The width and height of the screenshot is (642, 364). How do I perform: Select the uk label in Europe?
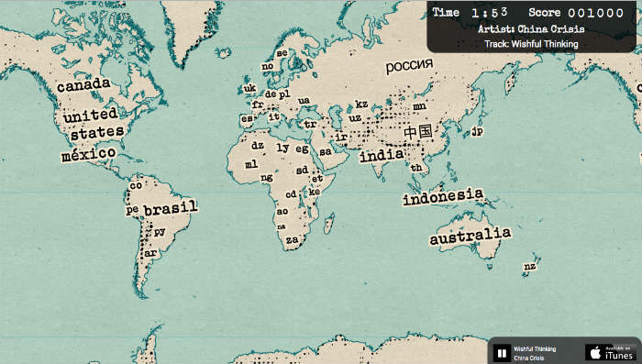[x=249, y=88]
